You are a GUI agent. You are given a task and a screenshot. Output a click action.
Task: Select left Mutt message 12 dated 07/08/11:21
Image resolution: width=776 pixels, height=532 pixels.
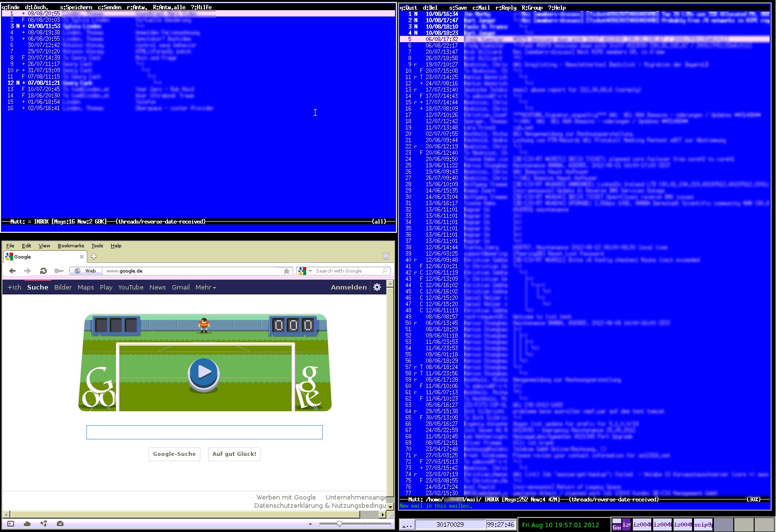pos(198,83)
